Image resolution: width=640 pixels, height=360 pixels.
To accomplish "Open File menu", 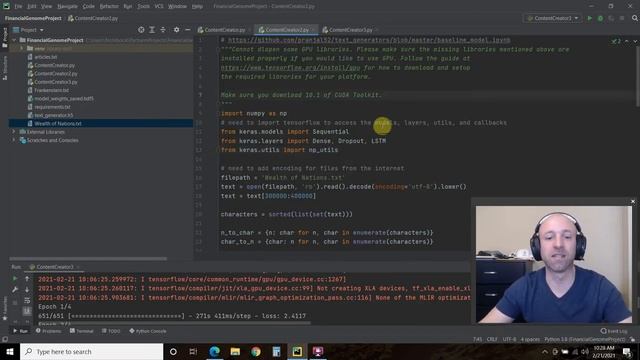I will tap(18, 6).
